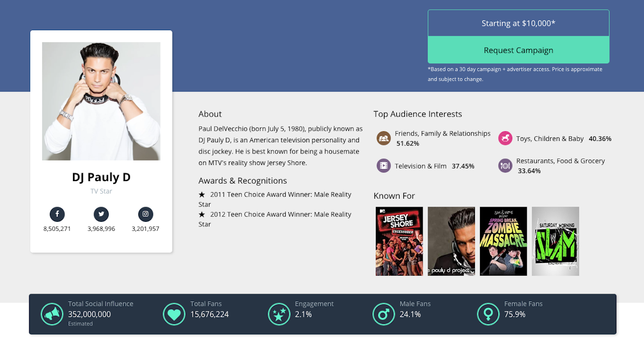The height and width of the screenshot is (343, 644).
Task: Open the Pauly D Project thumbnail
Action: 451,241
